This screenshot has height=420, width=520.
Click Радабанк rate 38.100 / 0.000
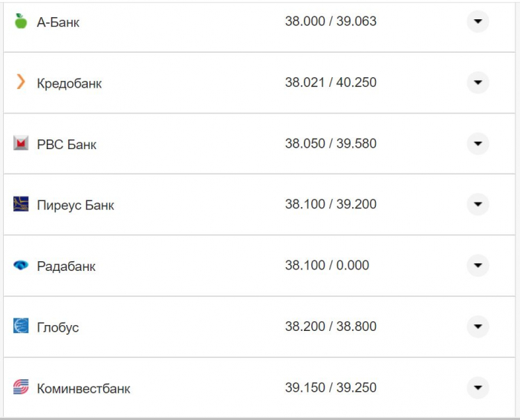click(327, 266)
